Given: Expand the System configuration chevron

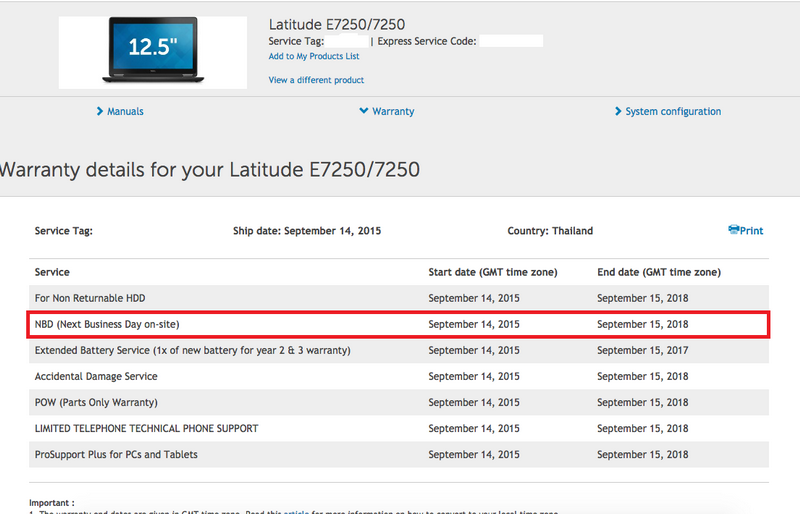Looking at the screenshot, I should click(618, 111).
